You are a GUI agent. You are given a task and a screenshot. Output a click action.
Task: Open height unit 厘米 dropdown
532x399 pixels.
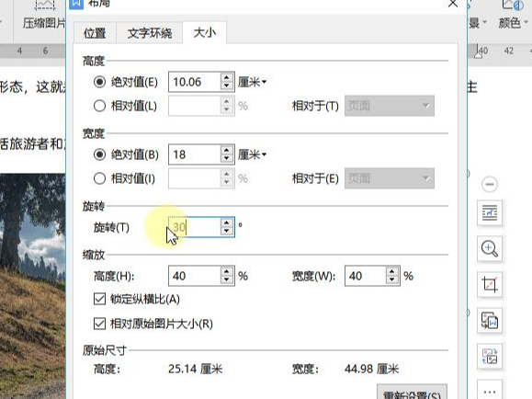click(252, 82)
